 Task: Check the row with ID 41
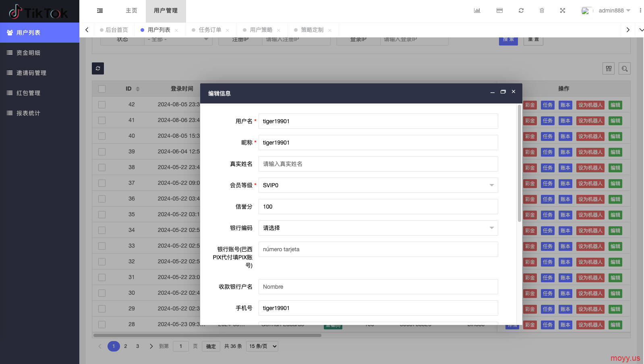[102, 120]
